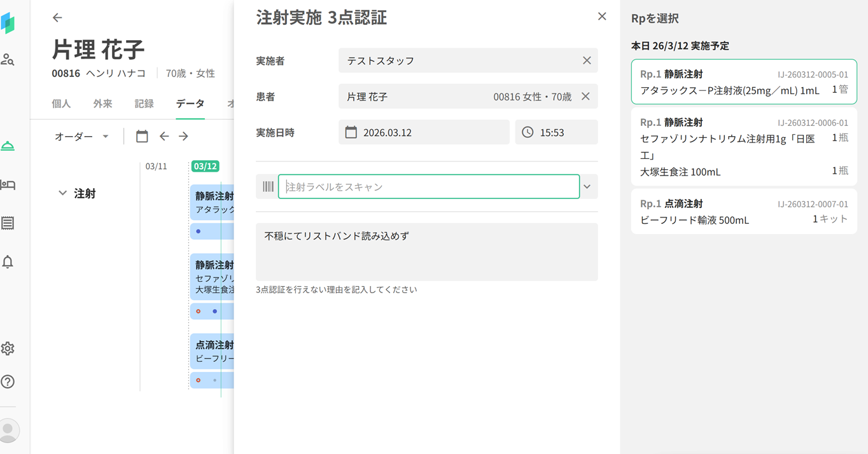Clear the 患者 片理 花子 field
Image resolution: width=868 pixels, height=454 pixels.
[x=585, y=97]
